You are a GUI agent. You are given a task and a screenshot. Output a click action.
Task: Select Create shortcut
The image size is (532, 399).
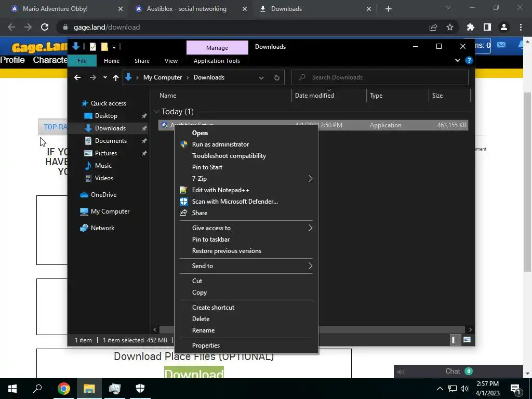(246, 308)
